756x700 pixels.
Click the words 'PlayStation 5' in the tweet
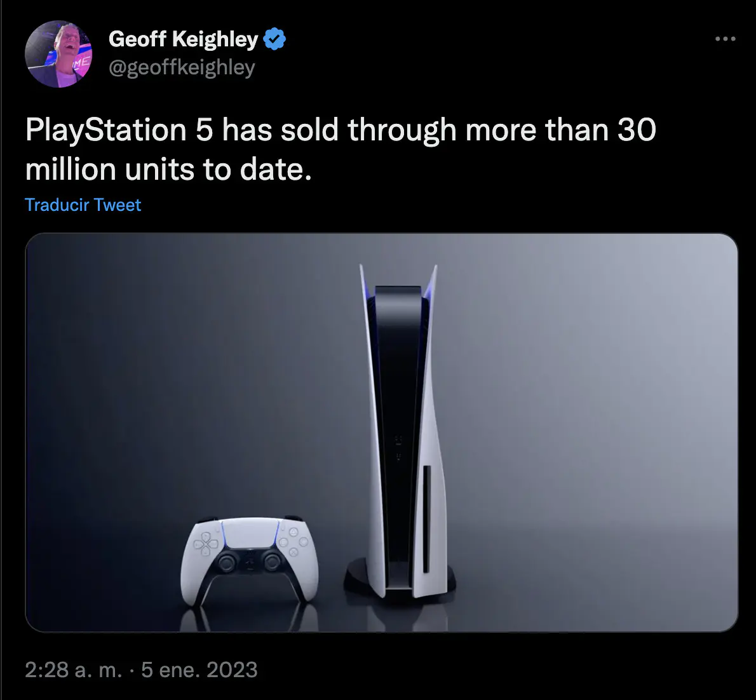point(119,130)
